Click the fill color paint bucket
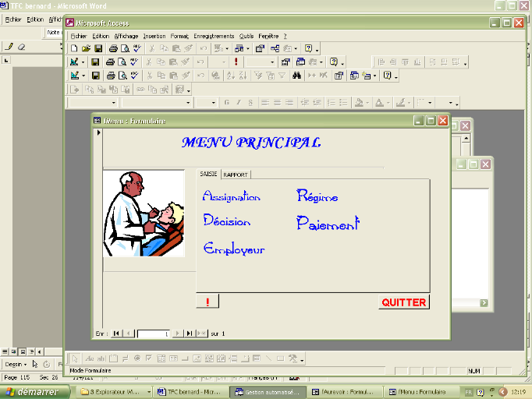Image resolution: width=532 pixels, height=399 pixels. [359, 103]
